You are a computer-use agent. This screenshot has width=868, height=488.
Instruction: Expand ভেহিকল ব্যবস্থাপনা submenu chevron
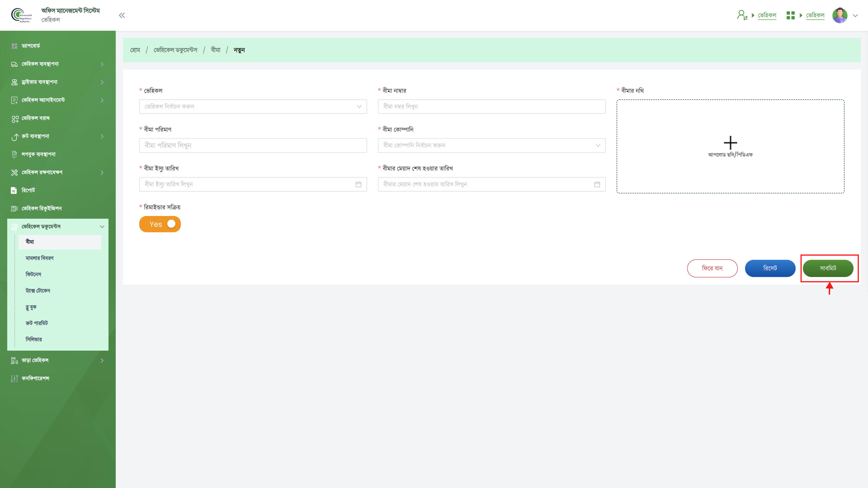click(102, 64)
